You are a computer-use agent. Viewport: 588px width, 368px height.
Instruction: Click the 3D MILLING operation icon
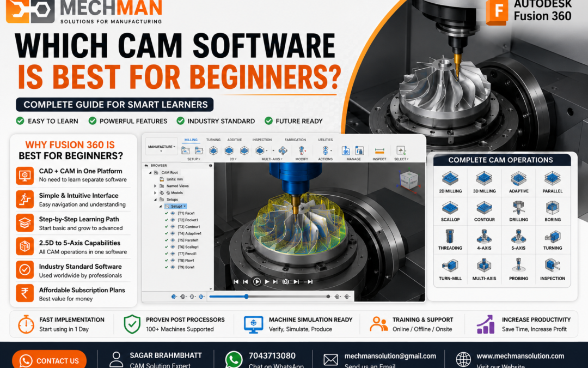coord(484,178)
